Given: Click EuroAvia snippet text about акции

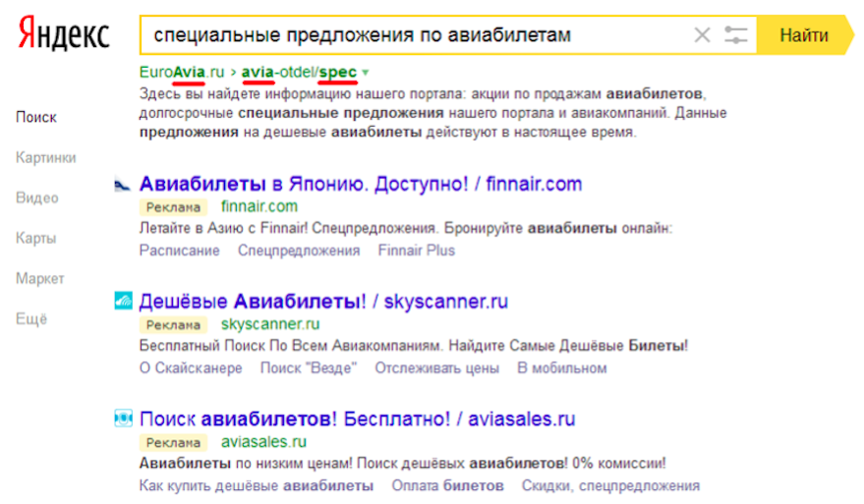Looking at the screenshot, I should (433, 113).
